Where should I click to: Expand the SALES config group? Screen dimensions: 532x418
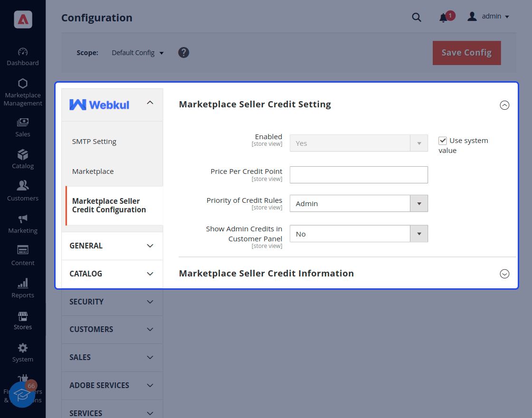(x=112, y=358)
